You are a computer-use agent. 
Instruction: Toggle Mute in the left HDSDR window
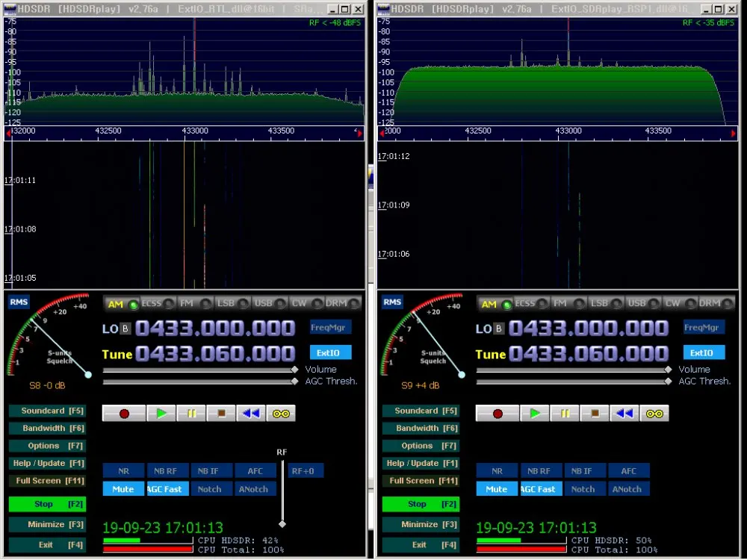click(123, 489)
